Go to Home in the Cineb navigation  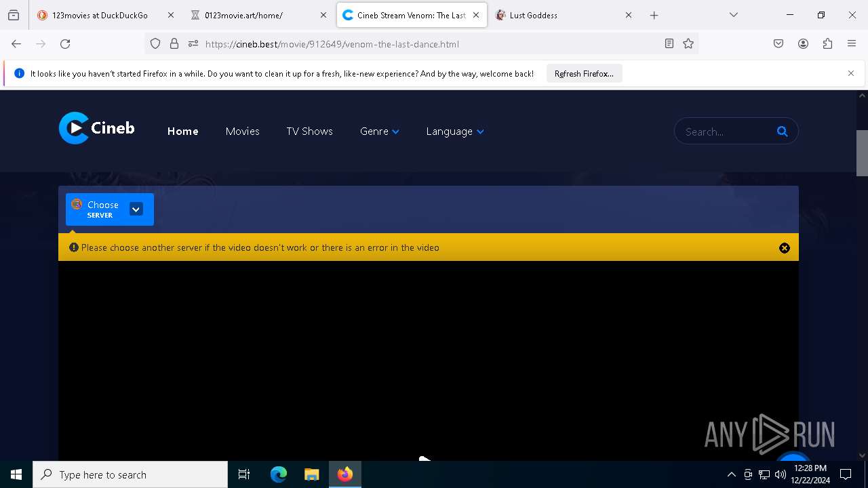183,131
